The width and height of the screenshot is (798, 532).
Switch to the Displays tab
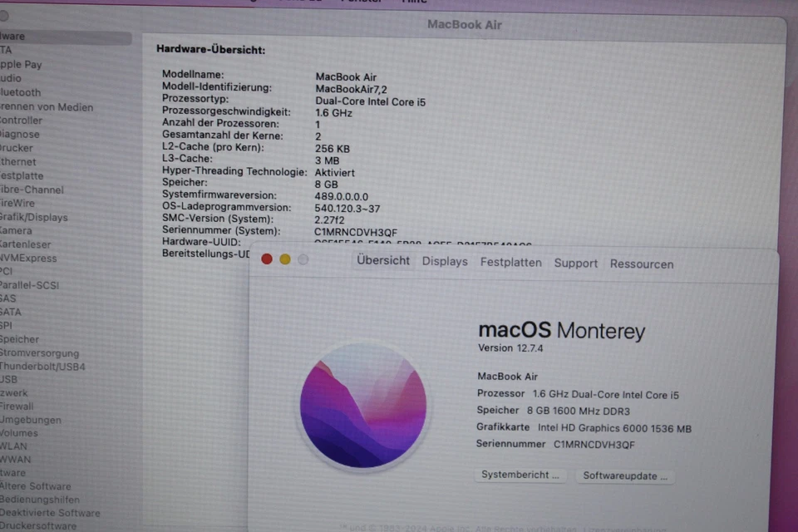pos(445,262)
